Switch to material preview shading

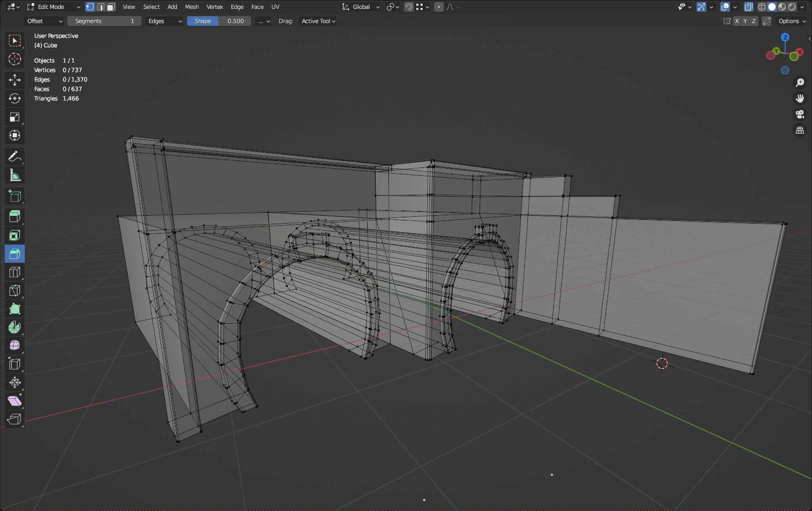pyautogui.click(x=781, y=7)
